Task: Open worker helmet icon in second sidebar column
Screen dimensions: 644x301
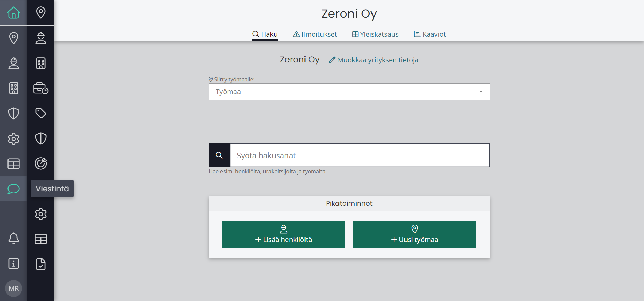Action: (x=41, y=38)
